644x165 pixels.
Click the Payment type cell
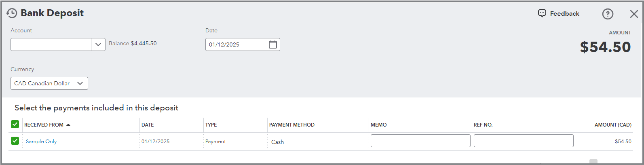[x=215, y=142]
